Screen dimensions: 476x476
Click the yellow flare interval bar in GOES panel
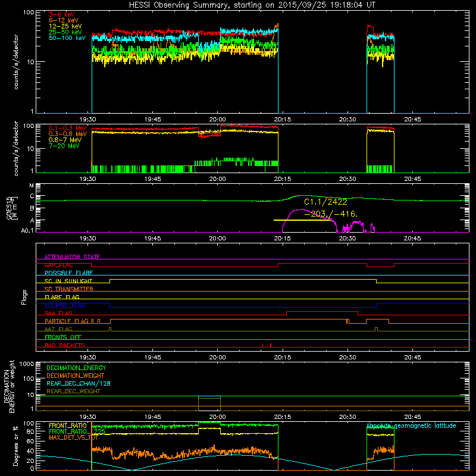coord(302,220)
